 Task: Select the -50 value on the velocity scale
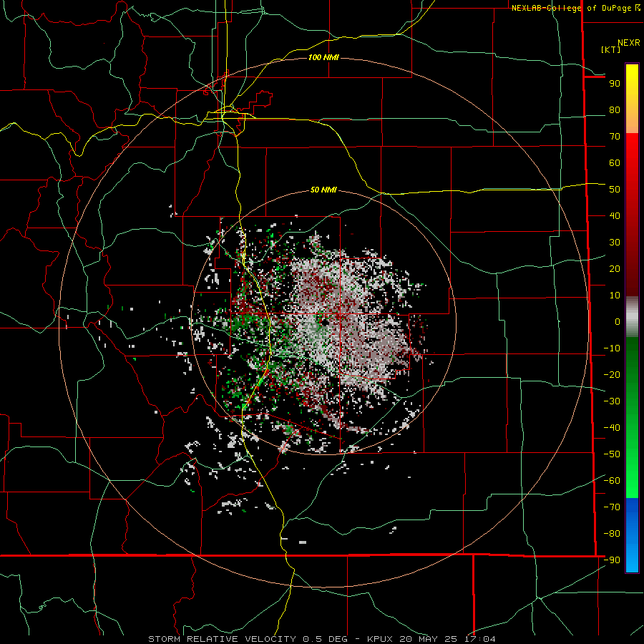[612, 454]
